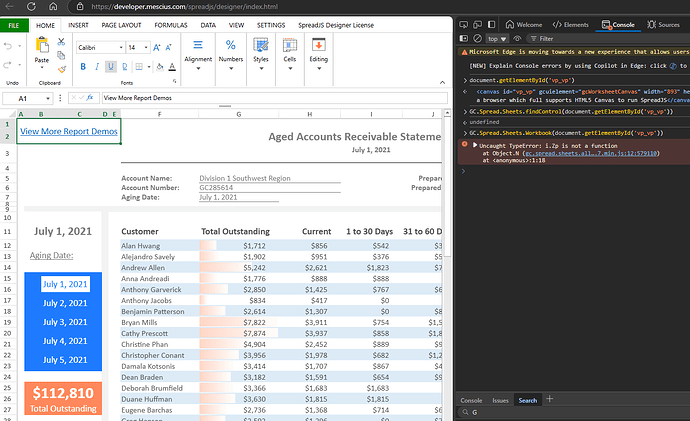690x421 pixels.
Task: Open the Styles ribbon group icon
Action: pos(261,45)
